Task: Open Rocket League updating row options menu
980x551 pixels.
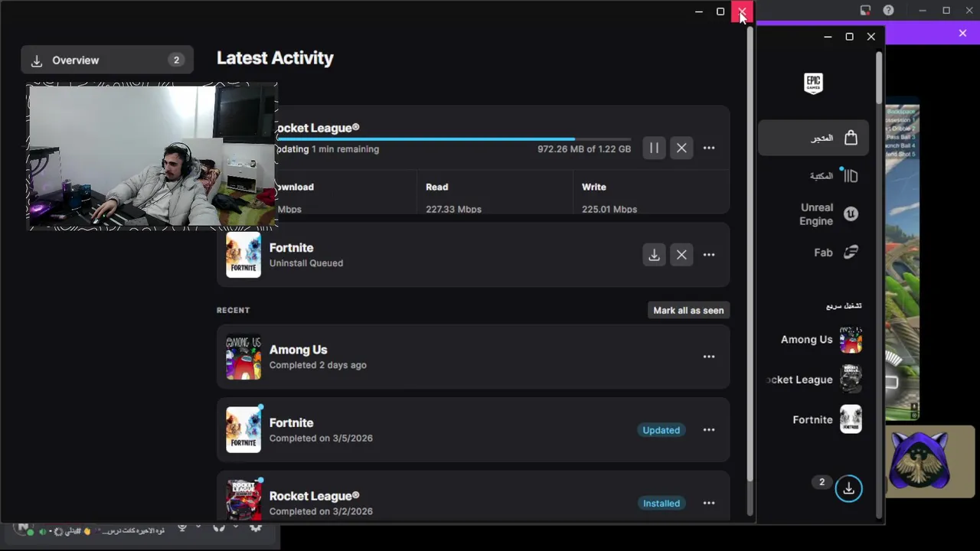Action: click(709, 148)
